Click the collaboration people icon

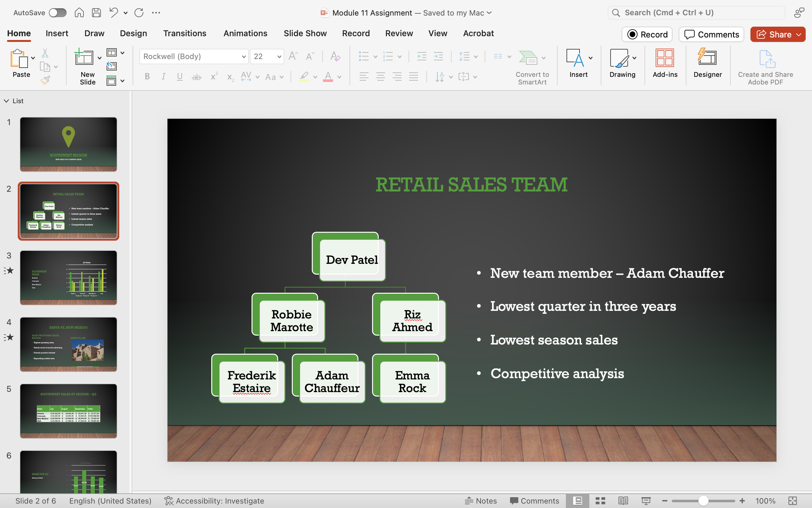point(799,13)
